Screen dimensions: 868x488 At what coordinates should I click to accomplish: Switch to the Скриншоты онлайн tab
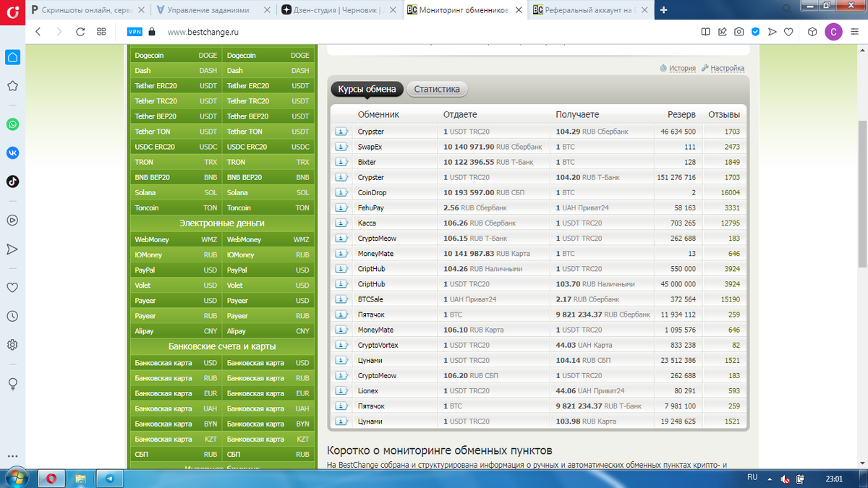(88, 10)
